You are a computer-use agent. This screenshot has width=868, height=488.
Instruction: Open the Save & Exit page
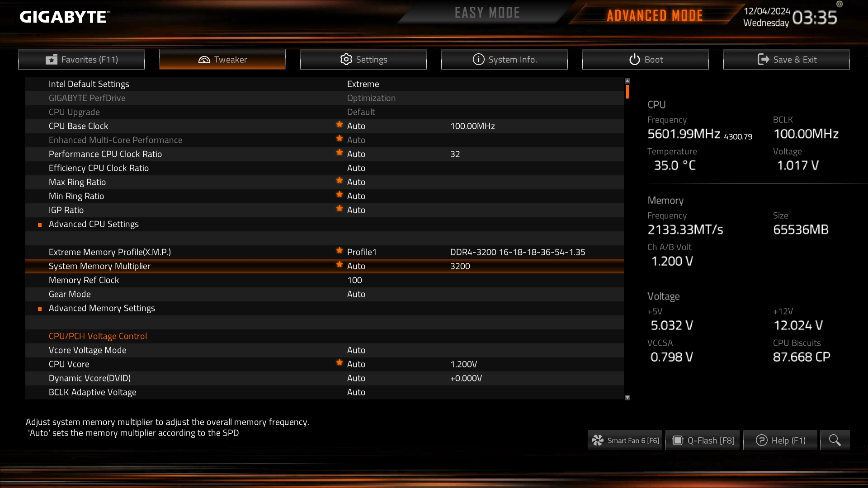click(787, 59)
